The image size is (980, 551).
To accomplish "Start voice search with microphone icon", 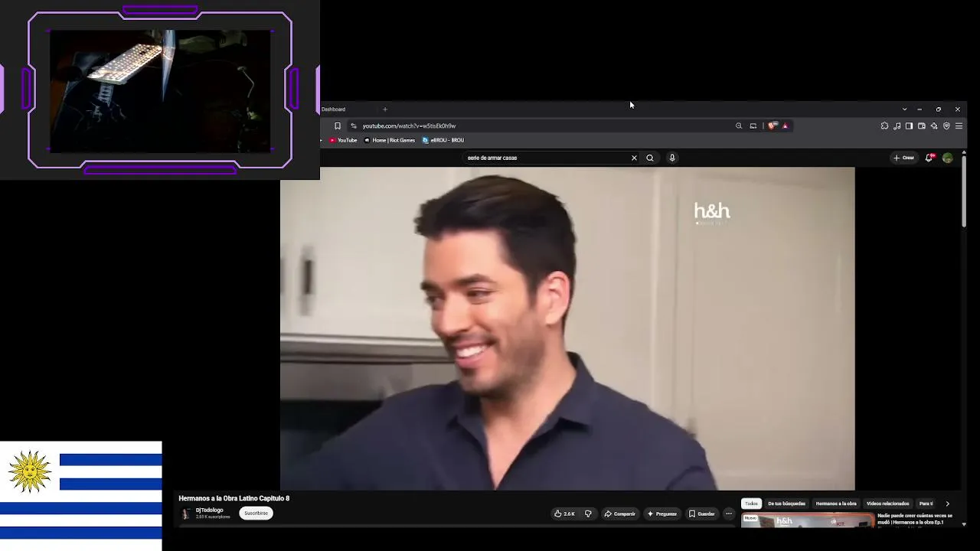I will [672, 158].
